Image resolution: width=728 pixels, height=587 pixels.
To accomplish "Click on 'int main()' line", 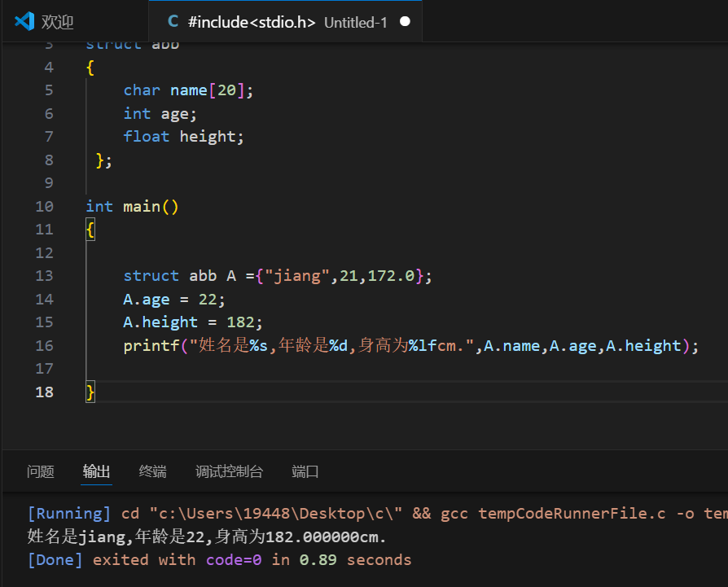I will point(132,207).
